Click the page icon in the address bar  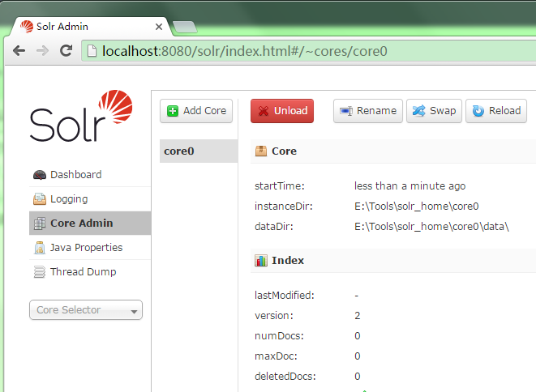[x=92, y=51]
